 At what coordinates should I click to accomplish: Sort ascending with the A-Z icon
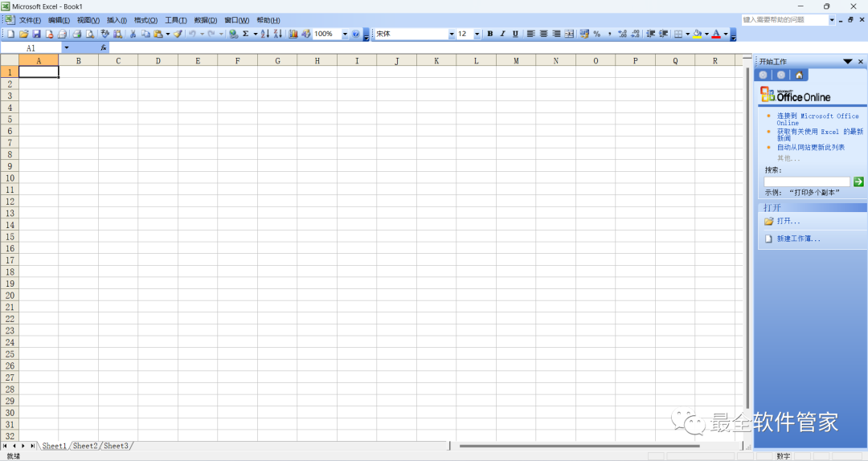point(265,34)
